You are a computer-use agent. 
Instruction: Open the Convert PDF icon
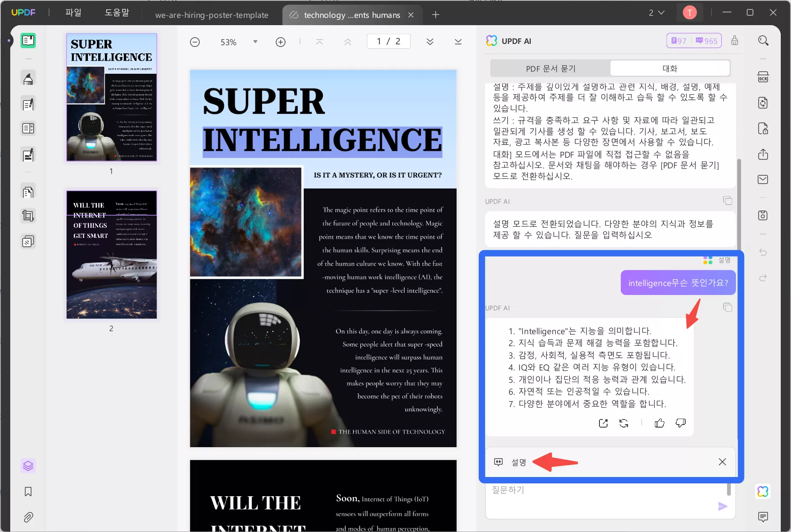pos(763,103)
